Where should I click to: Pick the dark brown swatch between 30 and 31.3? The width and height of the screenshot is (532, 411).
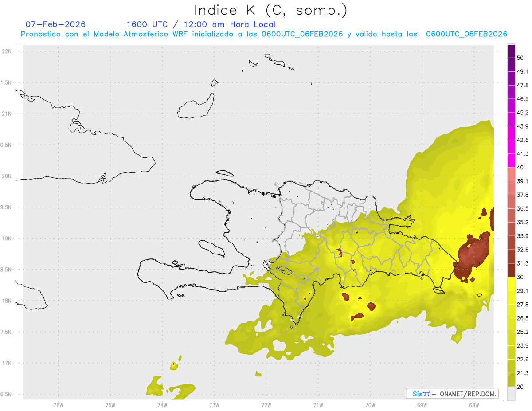[x=512, y=270]
